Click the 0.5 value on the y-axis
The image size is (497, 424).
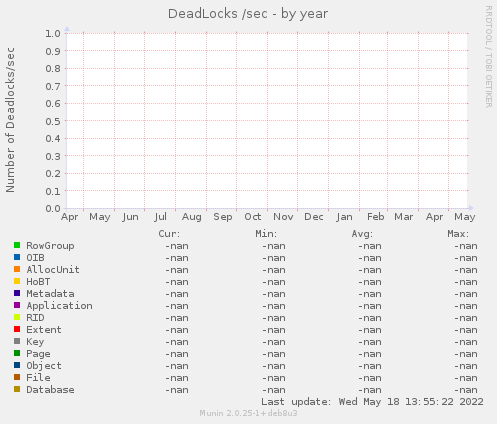(53, 121)
